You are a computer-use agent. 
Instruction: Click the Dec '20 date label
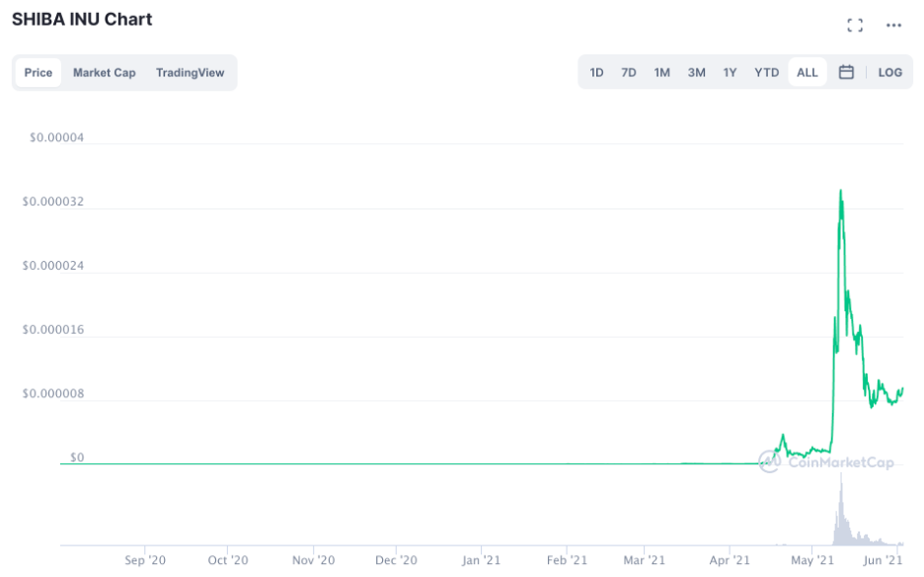click(x=396, y=560)
